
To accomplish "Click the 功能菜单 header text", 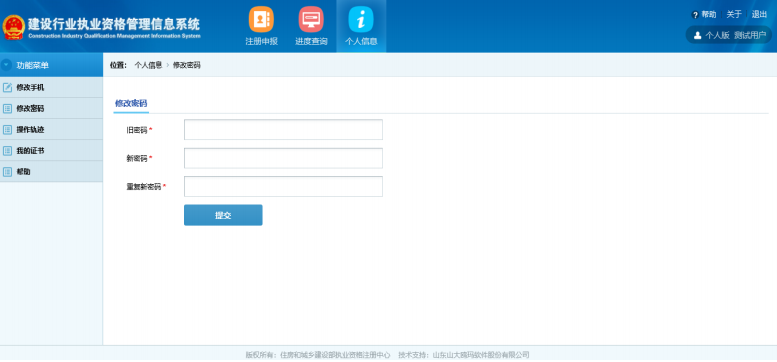I will [x=33, y=65].
